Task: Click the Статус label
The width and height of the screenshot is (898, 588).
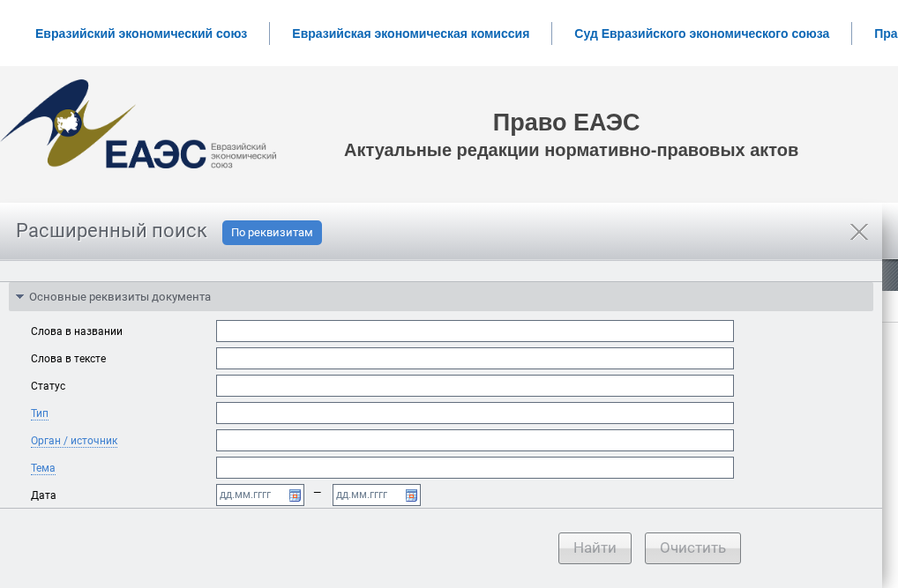Action: pos(49,386)
